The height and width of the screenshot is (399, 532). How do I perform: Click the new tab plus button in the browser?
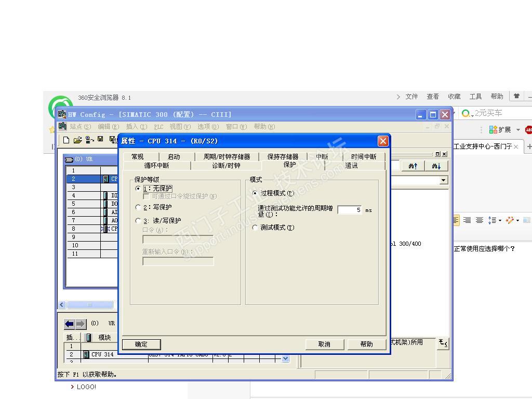tap(529, 146)
